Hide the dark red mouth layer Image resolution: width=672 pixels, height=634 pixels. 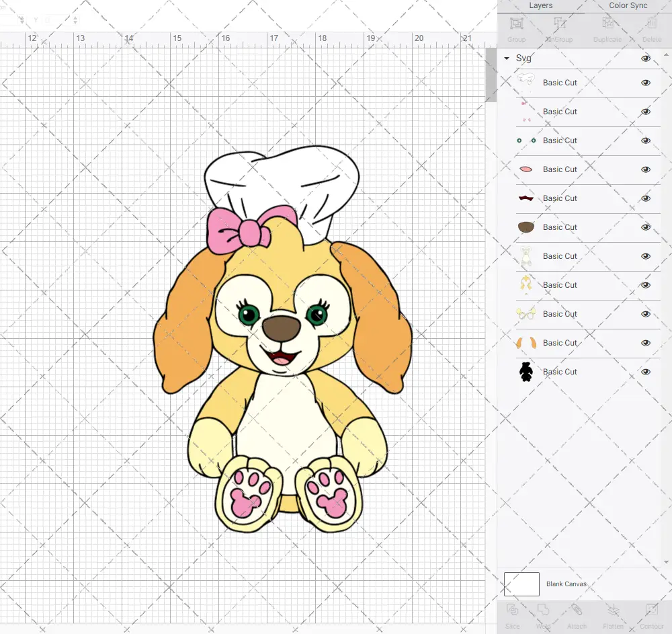point(645,198)
